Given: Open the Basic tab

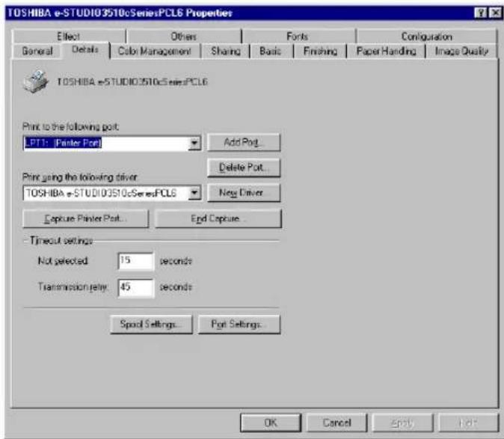Looking at the screenshot, I should click(x=271, y=51).
